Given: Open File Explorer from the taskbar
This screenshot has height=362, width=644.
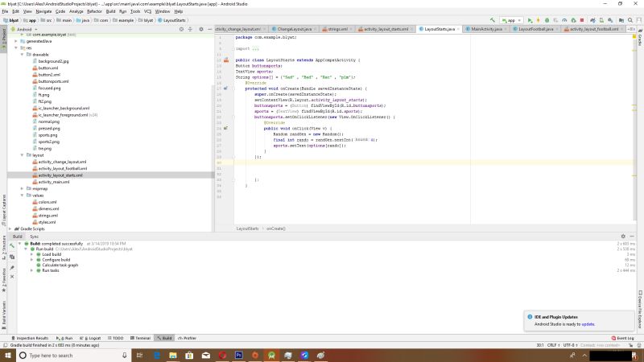Looking at the screenshot, I should (173, 355).
